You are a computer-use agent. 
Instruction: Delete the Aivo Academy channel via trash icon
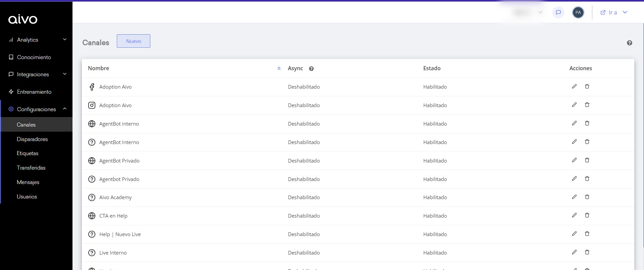click(587, 197)
